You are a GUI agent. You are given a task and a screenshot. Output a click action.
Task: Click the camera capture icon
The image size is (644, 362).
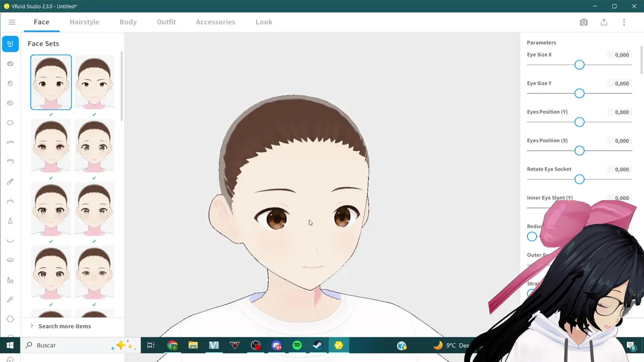click(584, 22)
